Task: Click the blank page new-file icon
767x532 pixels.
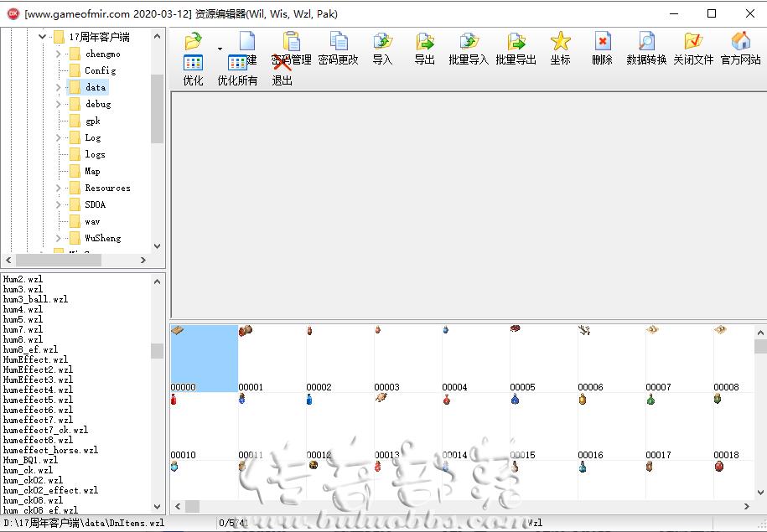Action: (247, 41)
